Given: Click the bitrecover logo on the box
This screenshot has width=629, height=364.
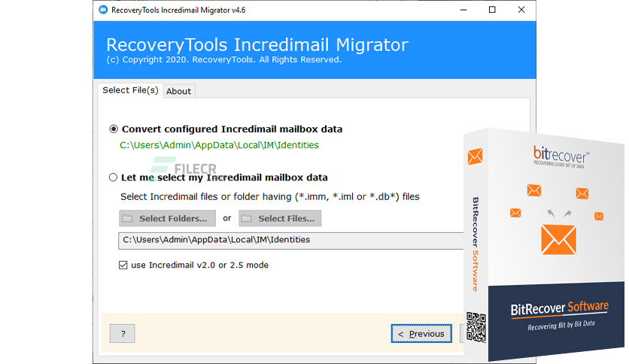Looking at the screenshot, I should [561, 156].
